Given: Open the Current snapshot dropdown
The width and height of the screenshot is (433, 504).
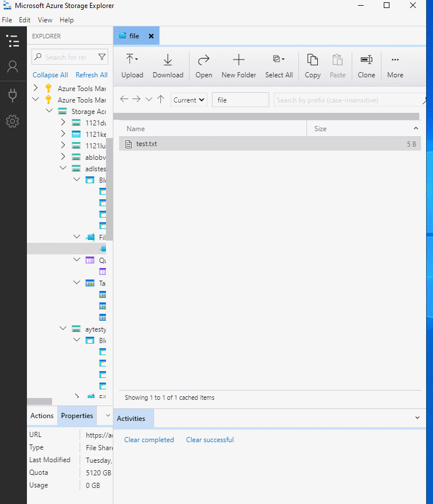Looking at the screenshot, I should tap(188, 100).
